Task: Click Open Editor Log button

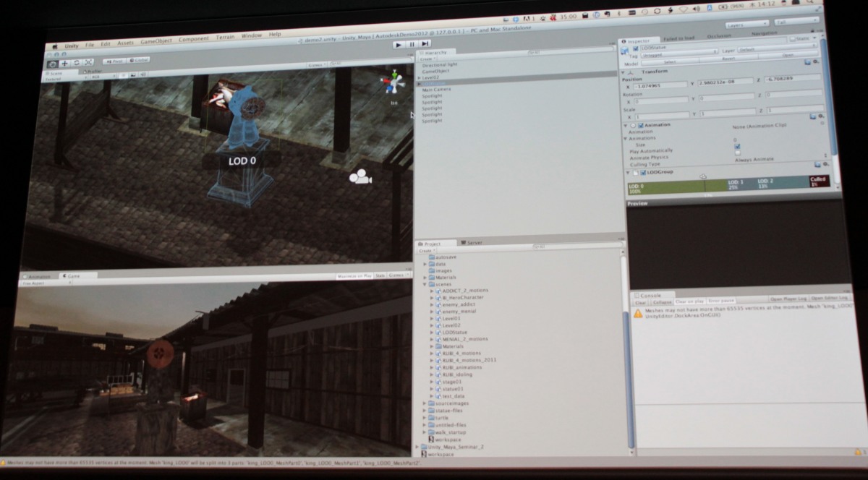Action: tap(830, 298)
